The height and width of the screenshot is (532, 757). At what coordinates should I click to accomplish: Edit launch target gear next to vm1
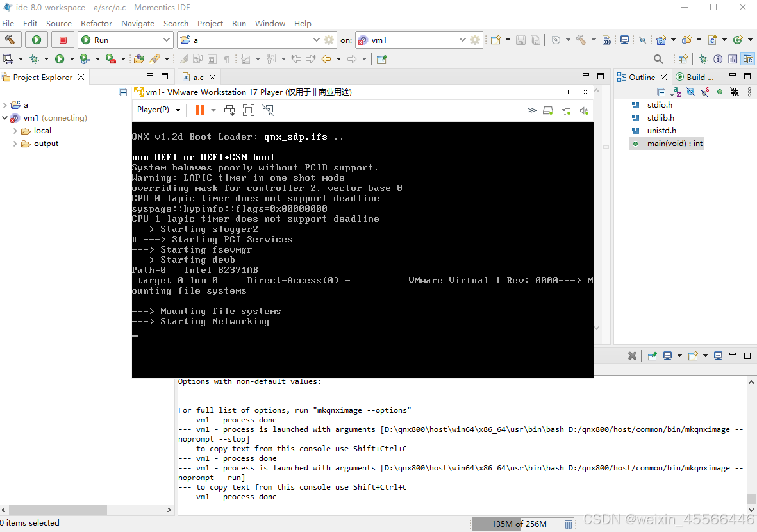point(475,40)
